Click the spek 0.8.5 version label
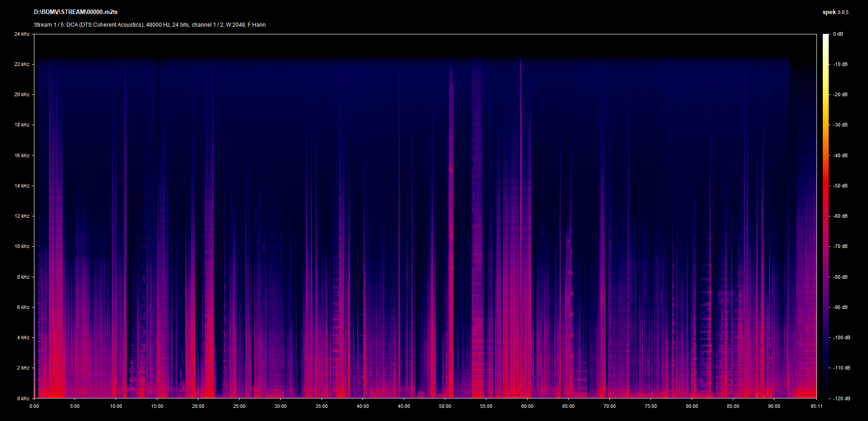Viewport: 868px width, 421px height. [x=835, y=12]
